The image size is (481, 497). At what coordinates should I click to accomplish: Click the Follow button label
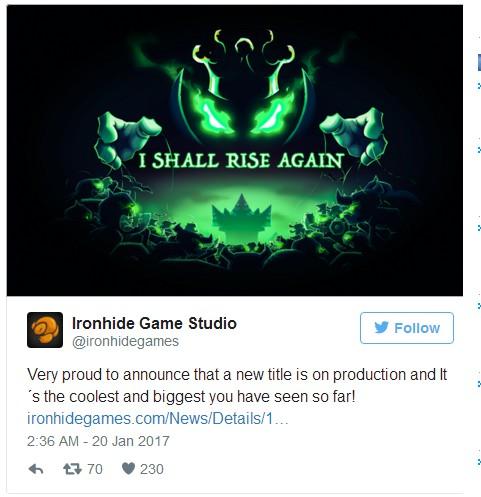point(417,328)
